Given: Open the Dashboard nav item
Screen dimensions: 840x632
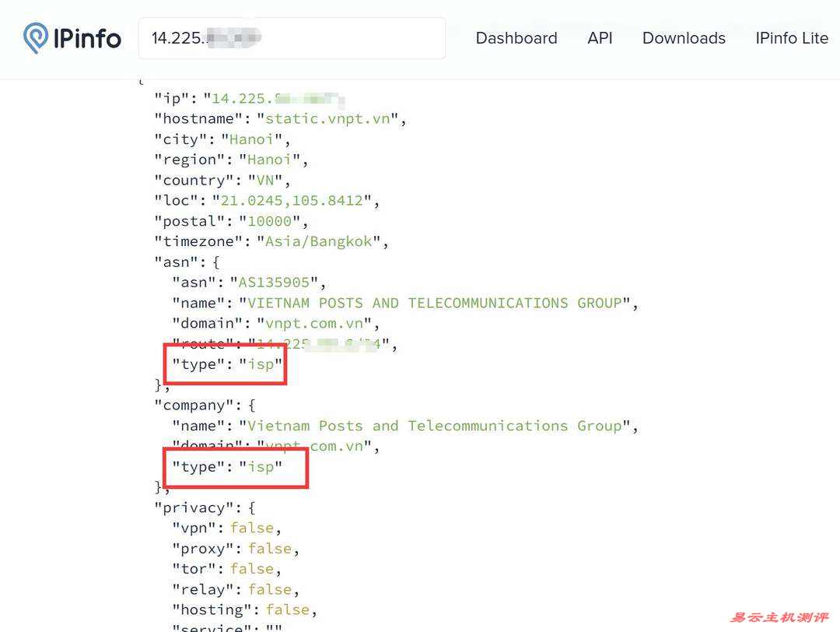Looking at the screenshot, I should (516, 38).
